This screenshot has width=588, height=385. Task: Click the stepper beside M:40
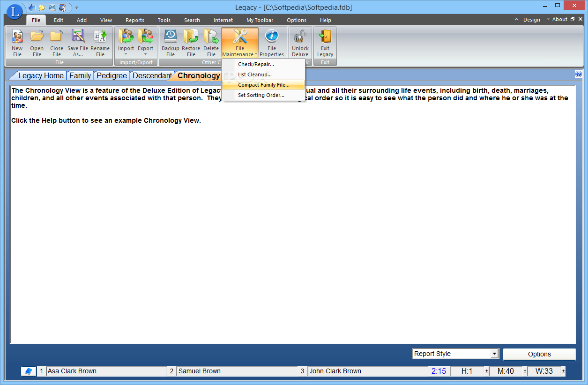coord(525,371)
